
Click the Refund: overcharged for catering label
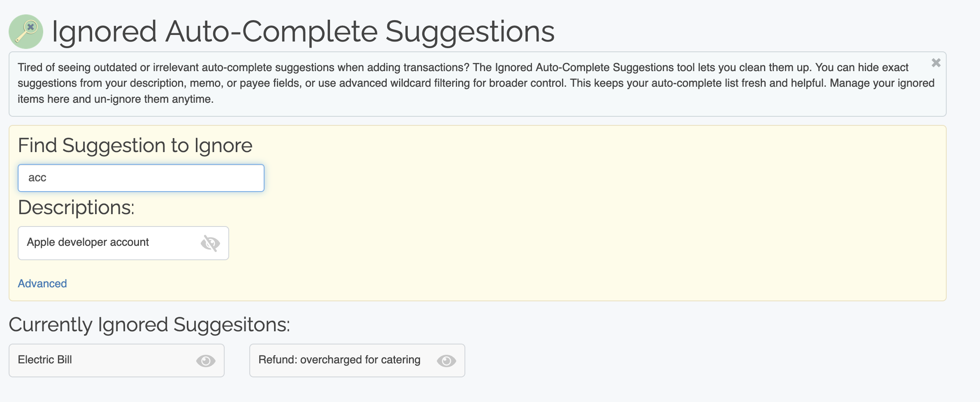point(339,360)
